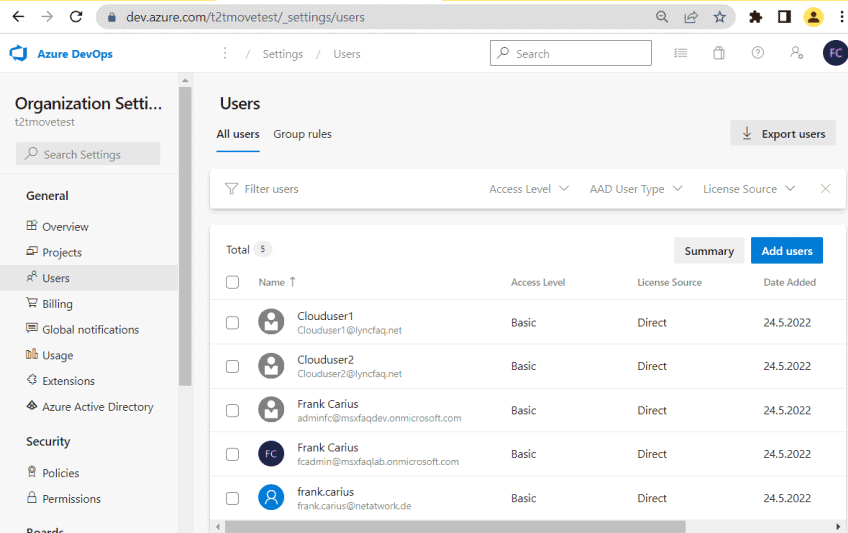
Task: Click the frank.carius blue avatar icon
Action: [271, 497]
